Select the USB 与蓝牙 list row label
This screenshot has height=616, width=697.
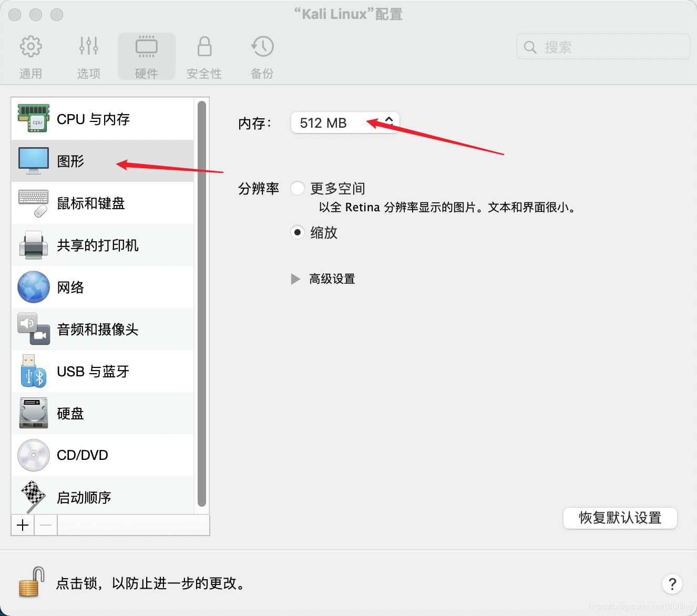point(93,372)
